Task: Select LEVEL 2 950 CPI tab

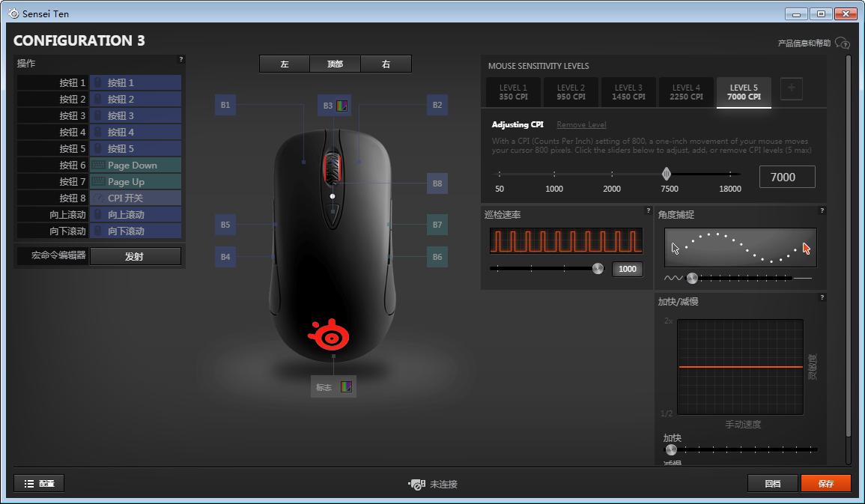Action: point(571,92)
